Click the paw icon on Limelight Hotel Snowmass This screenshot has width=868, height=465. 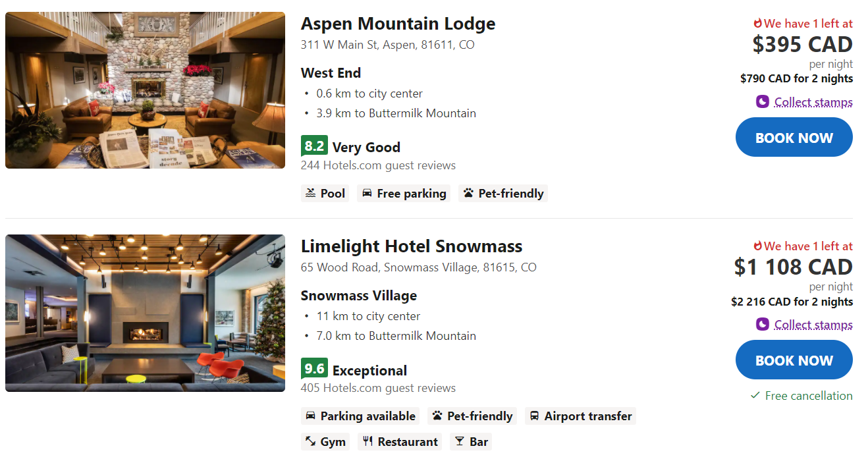pos(437,416)
